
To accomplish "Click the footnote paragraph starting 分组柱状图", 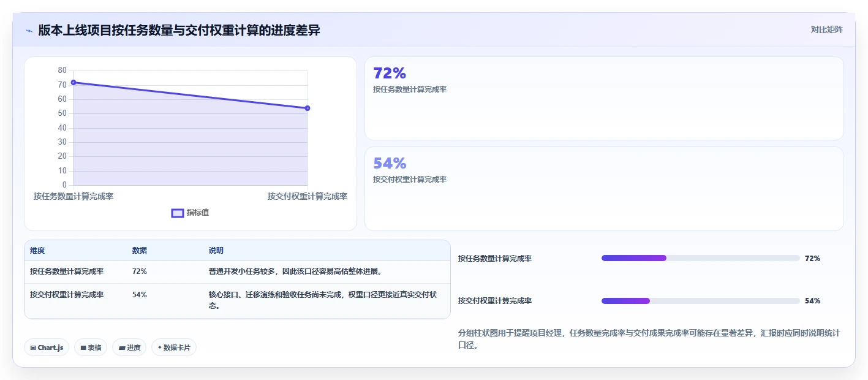I will coord(649,339).
